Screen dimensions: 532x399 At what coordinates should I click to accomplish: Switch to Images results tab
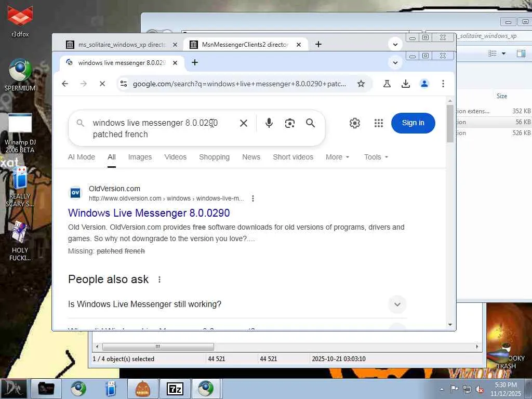(140, 157)
